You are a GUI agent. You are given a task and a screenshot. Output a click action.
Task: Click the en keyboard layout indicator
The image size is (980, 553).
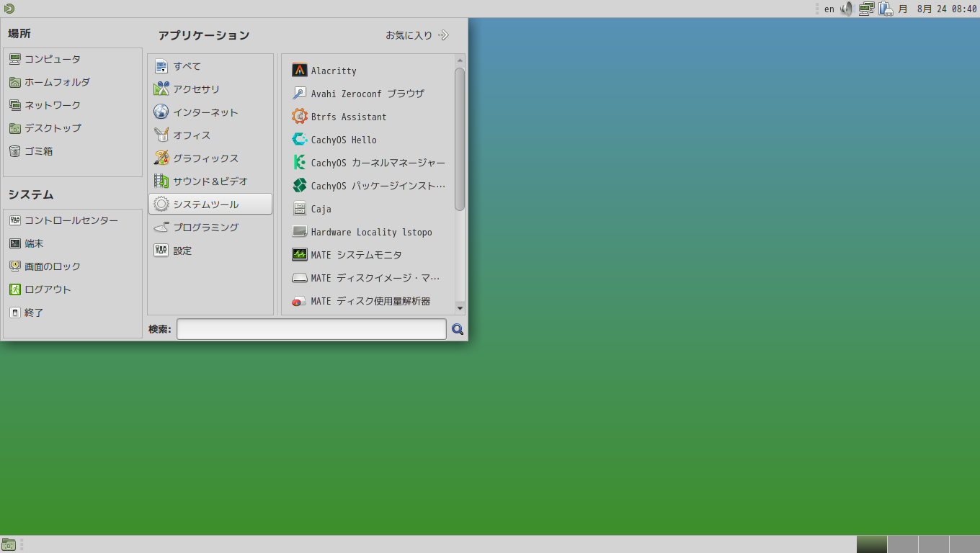(829, 9)
